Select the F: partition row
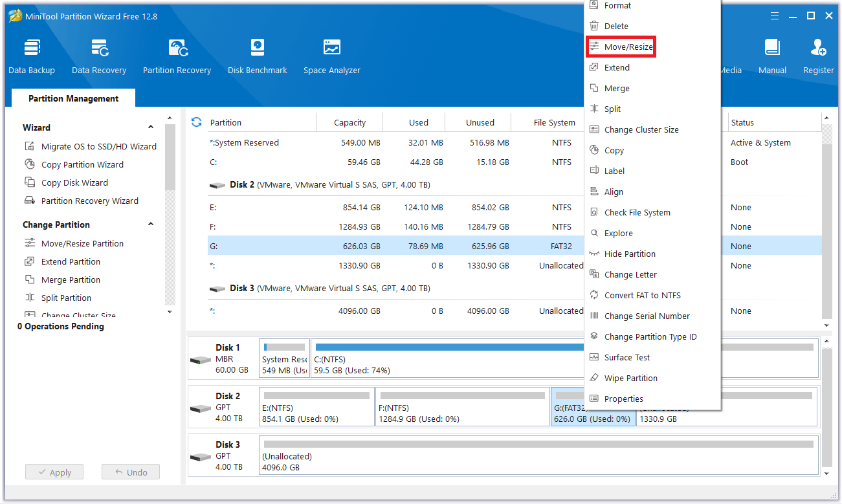 (395, 226)
